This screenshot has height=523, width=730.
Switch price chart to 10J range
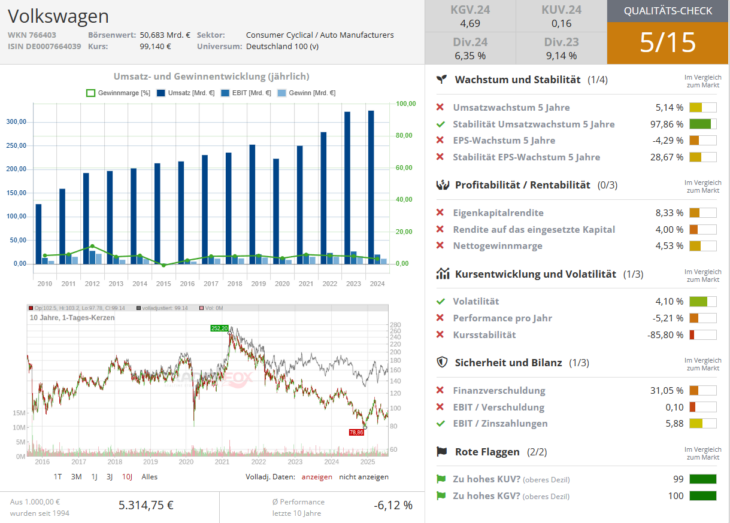pyautogui.click(x=127, y=477)
